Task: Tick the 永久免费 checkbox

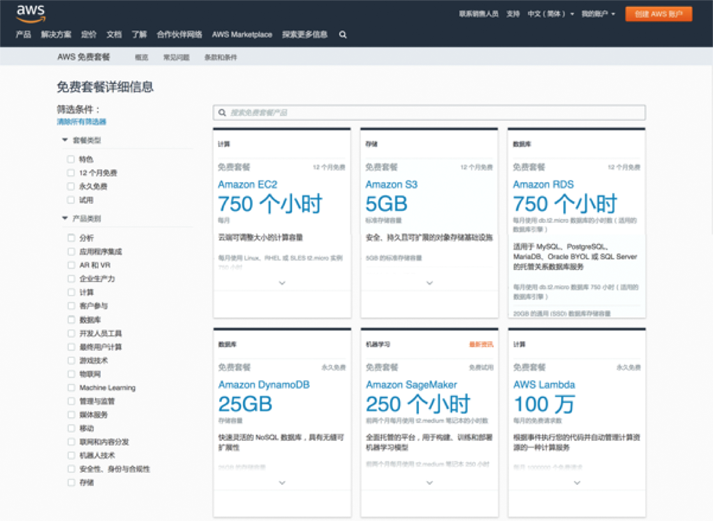Action: 70,186
